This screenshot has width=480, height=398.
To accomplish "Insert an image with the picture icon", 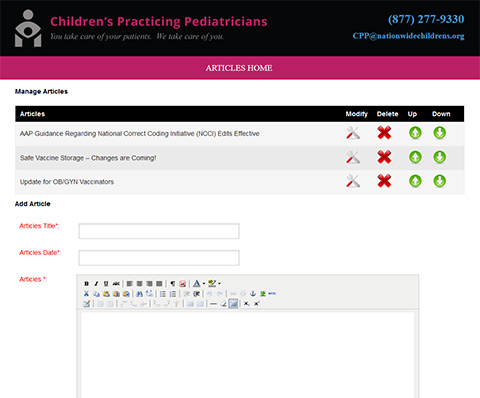I will coord(263,294).
